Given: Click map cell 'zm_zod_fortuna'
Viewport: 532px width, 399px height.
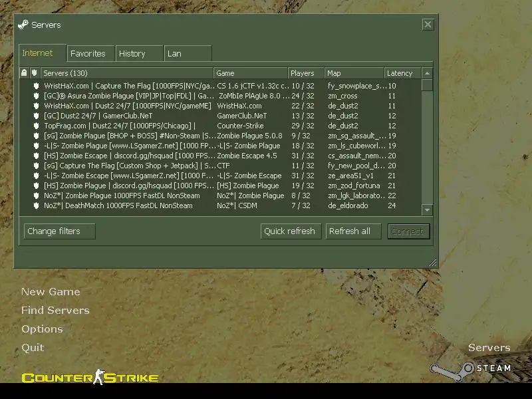Looking at the screenshot, I should pyautogui.click(x=354, y=186).
